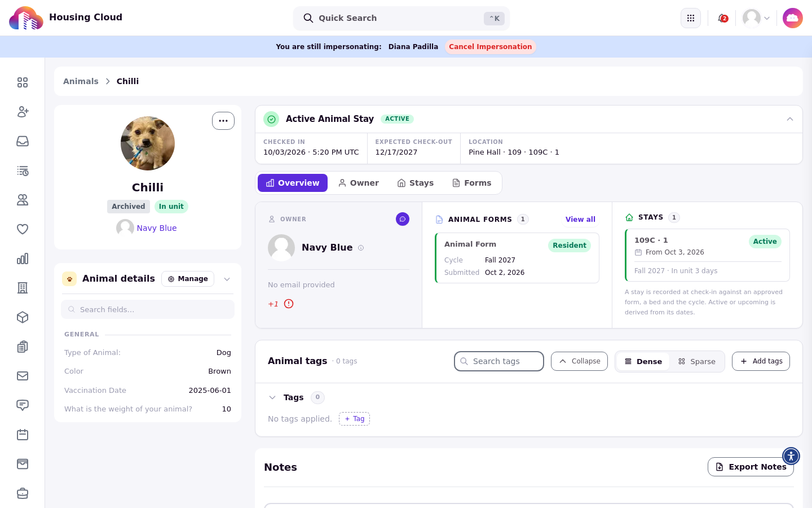Switch tag view to Sparse
812x508 pixels.
point(697,362)
